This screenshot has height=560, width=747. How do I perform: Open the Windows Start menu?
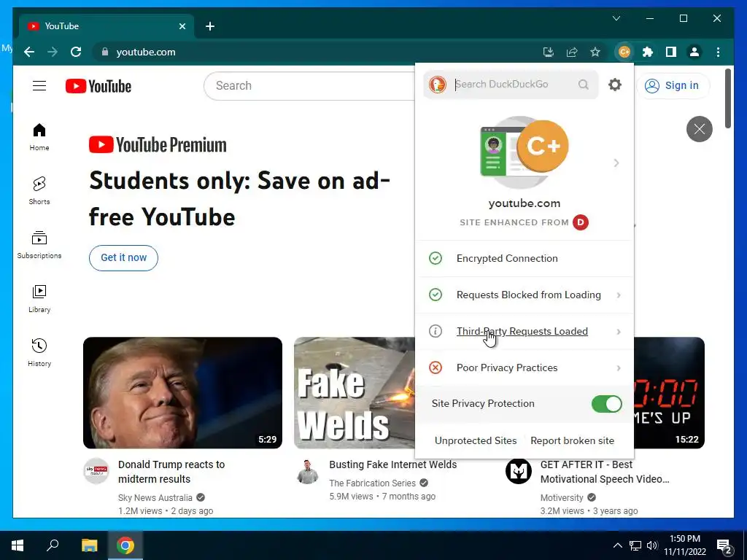tap(18, 545)
